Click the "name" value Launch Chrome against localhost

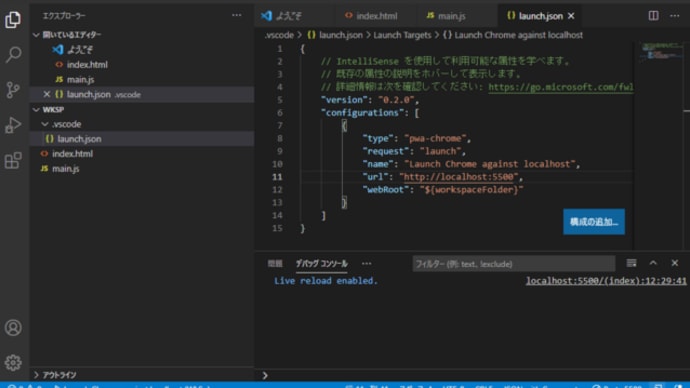tap(490, 164)
